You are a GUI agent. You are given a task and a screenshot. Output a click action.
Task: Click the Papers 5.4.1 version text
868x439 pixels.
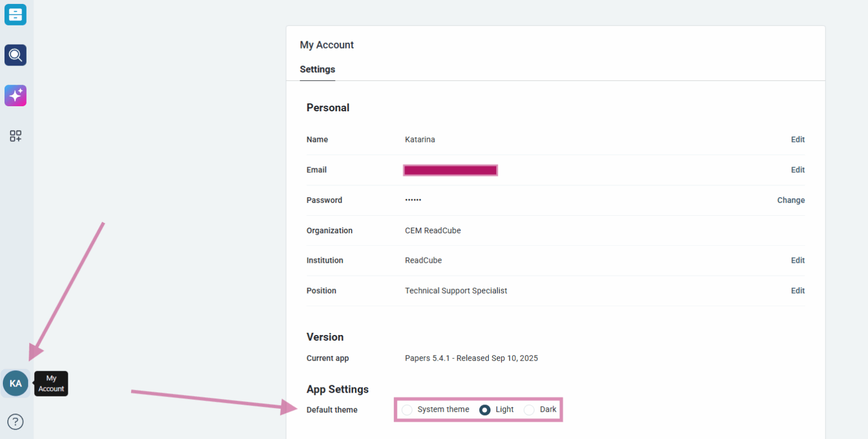tap(471, 358)
